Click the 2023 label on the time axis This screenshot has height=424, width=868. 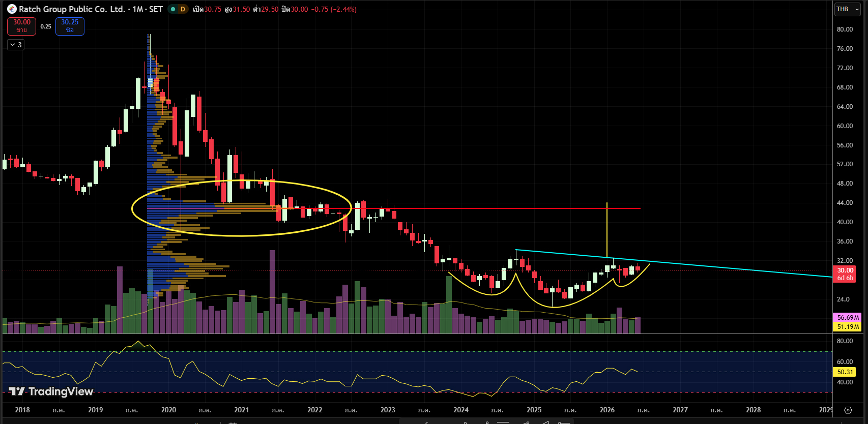coord(388,410)
